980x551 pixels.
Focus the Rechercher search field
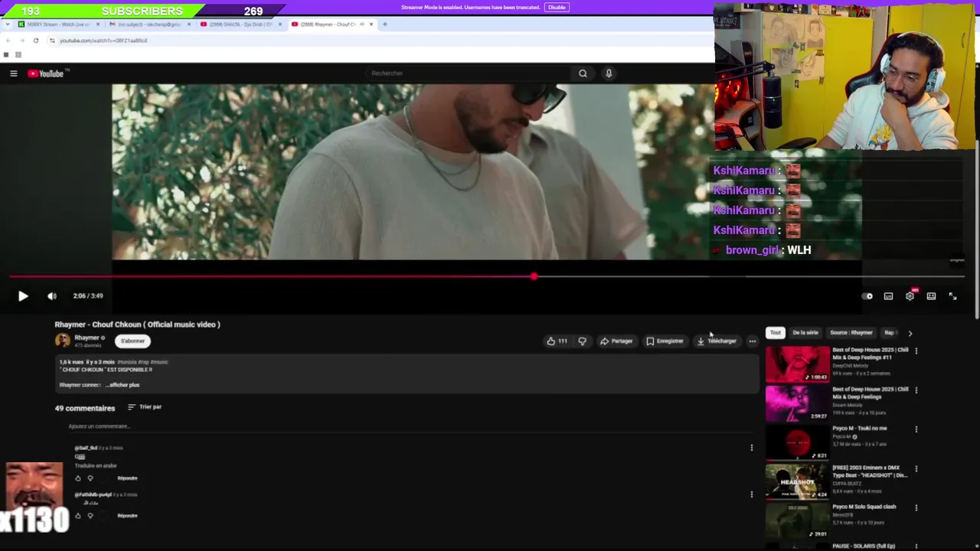(x=467, y=73)
